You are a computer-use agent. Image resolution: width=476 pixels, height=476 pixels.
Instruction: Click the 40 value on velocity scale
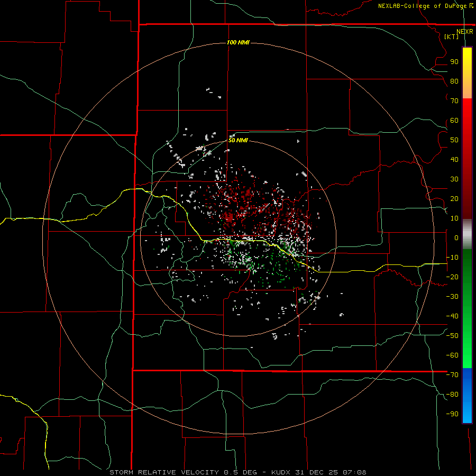pos(454,159)
